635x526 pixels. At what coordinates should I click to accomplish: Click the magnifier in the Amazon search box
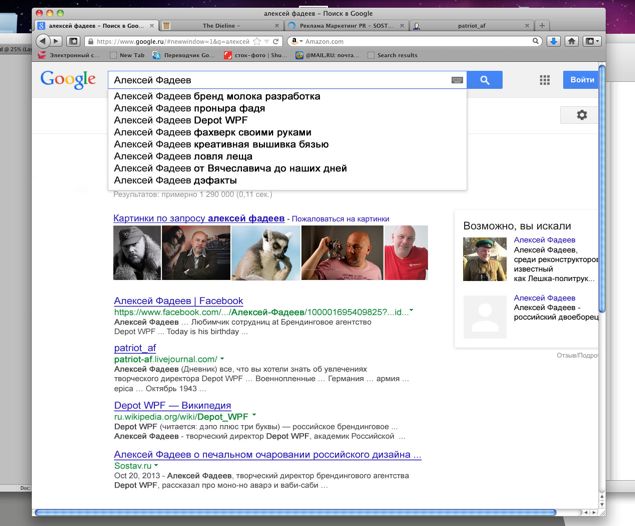pyautogui.click(x=535, y=41)
